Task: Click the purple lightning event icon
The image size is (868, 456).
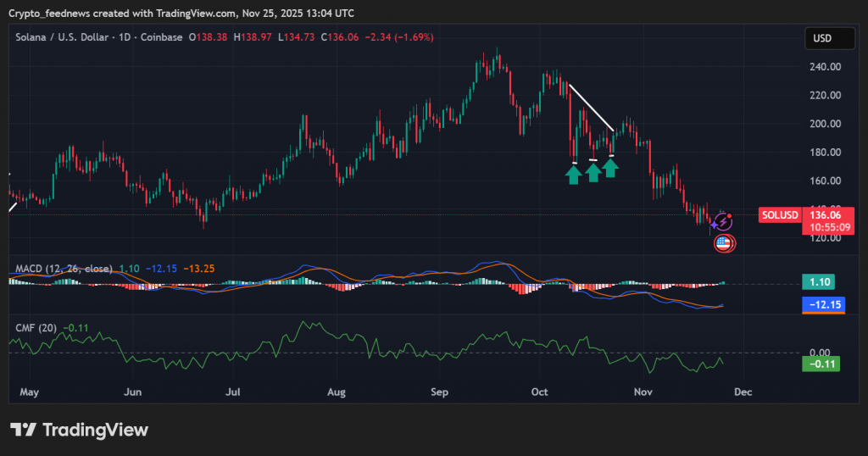Action: coord(721,222)
